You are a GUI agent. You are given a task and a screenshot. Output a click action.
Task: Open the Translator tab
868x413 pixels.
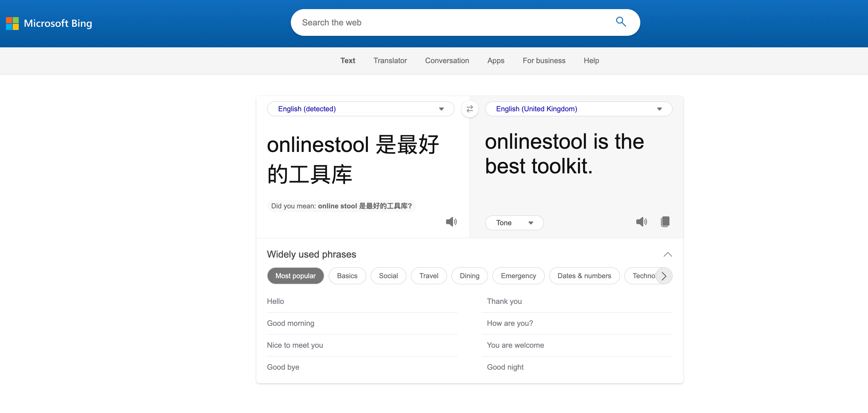(x=390, y=61)
